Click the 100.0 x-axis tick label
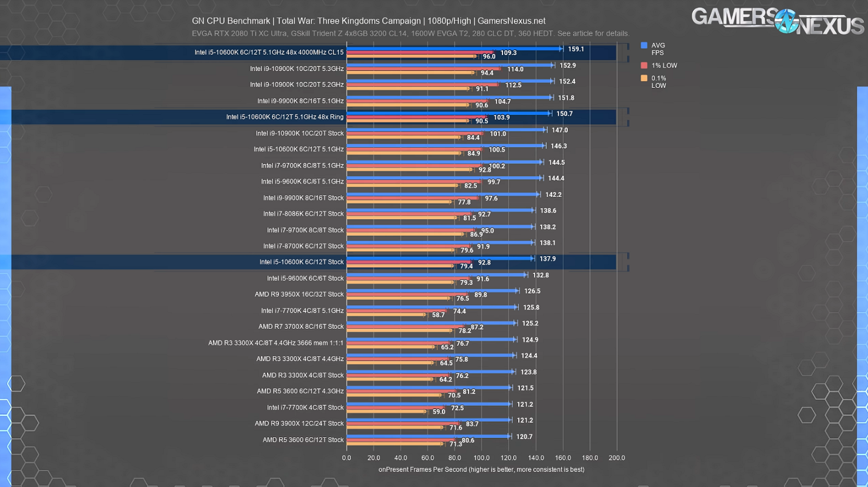868x487 pixels. pos(482,458)
